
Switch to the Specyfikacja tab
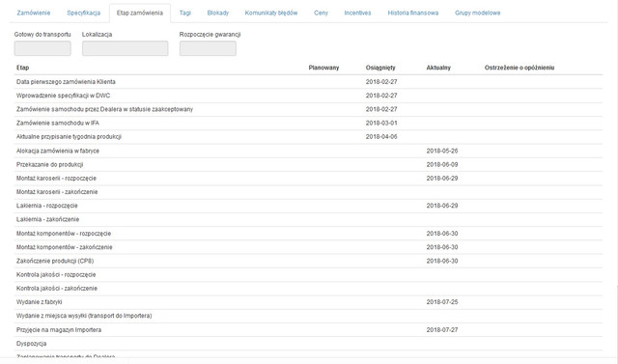coord(84,13)
